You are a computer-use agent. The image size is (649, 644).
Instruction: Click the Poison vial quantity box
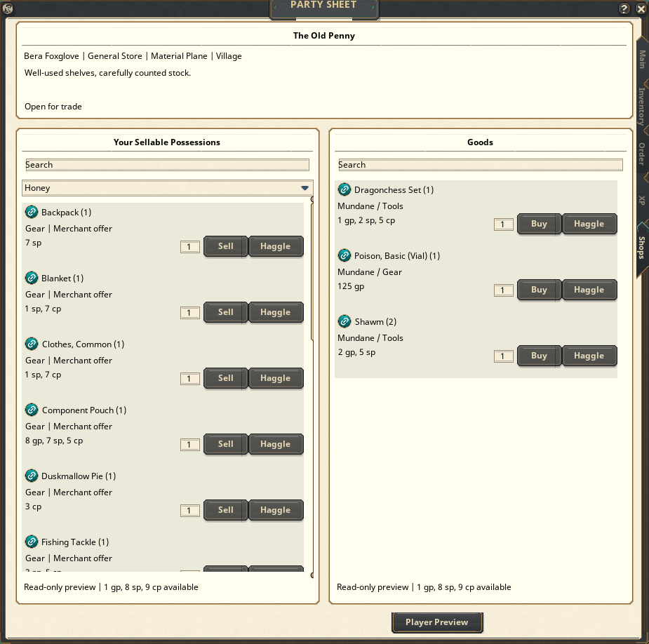pyautogui.click(x=503, y=290)
